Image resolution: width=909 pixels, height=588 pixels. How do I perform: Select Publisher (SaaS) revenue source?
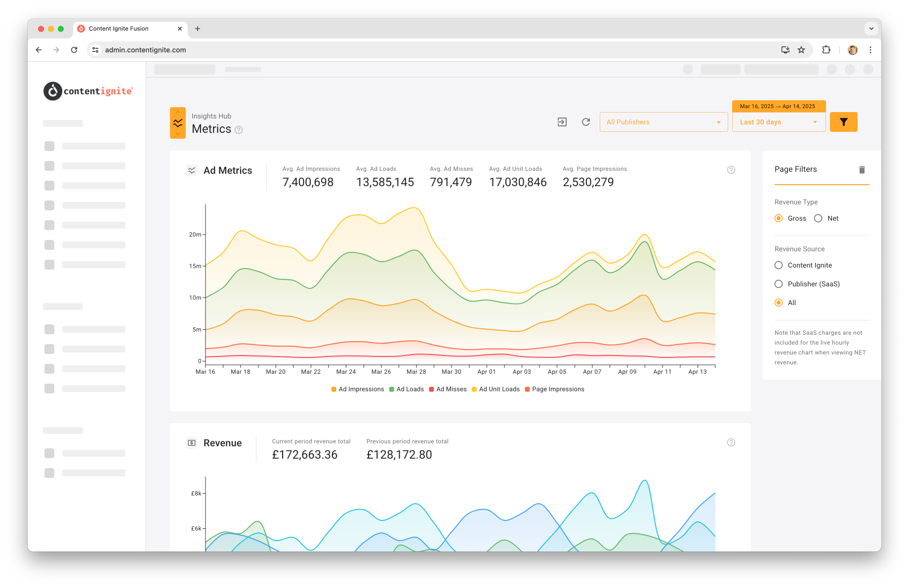pyautogui.click(x=779, y=284)
